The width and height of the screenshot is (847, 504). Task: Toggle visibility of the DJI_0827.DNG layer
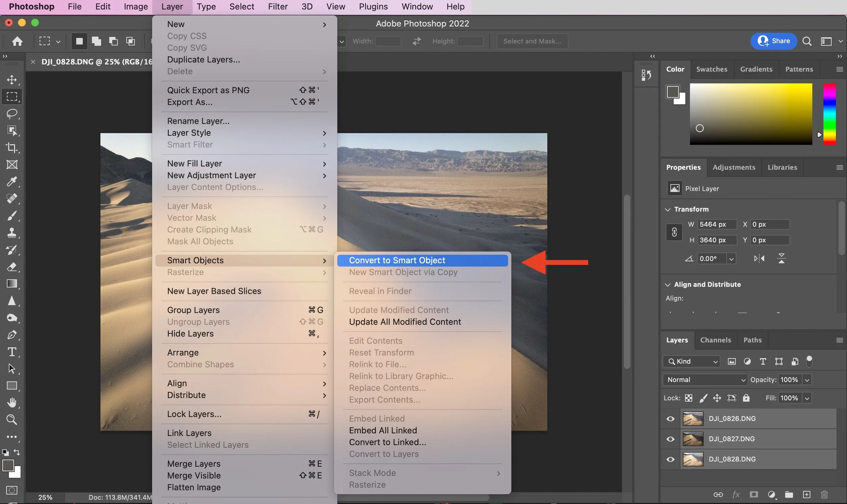[670, 439]
